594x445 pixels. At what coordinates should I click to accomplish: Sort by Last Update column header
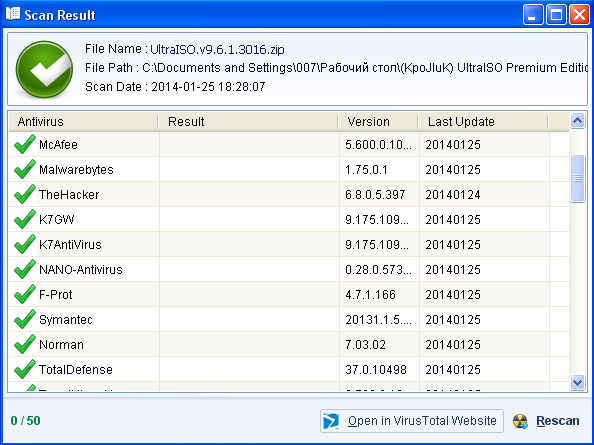coord(483,122)
